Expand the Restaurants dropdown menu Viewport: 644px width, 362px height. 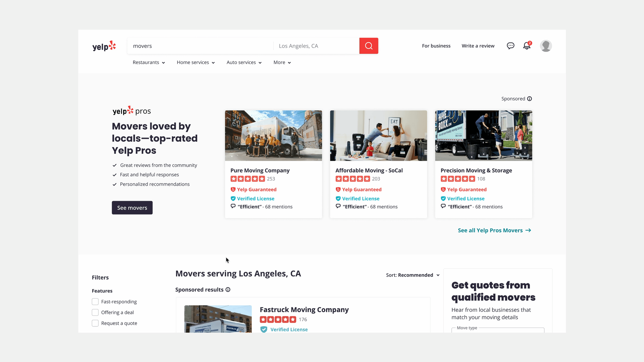[x=149, y=62]
